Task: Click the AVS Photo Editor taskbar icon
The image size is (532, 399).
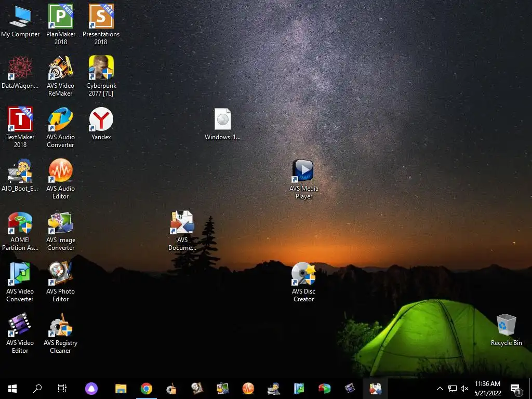Action: pyautogui.click(x=197, y=389)
